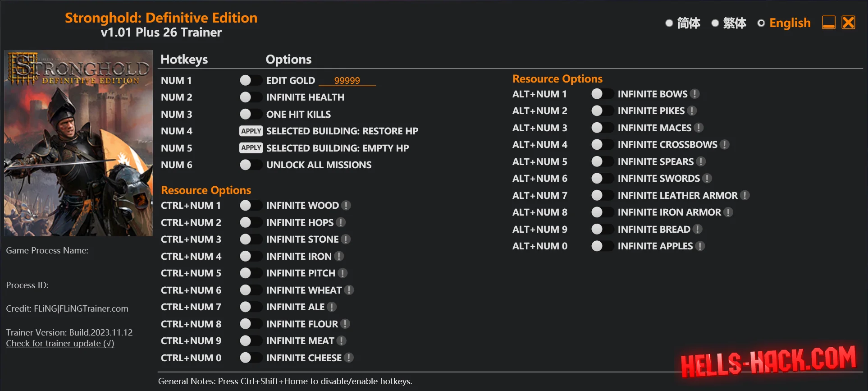868x391 pixels.
Task: Click the info icon beside INFINITE WHEAT
Action: coord(349,290)
